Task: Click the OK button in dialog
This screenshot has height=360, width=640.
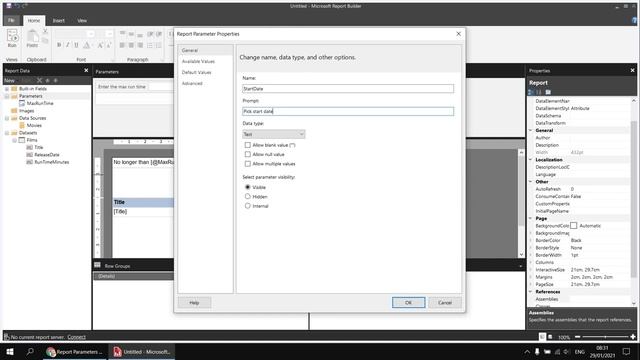Action: pyautogui.click(x=409, y=302)
